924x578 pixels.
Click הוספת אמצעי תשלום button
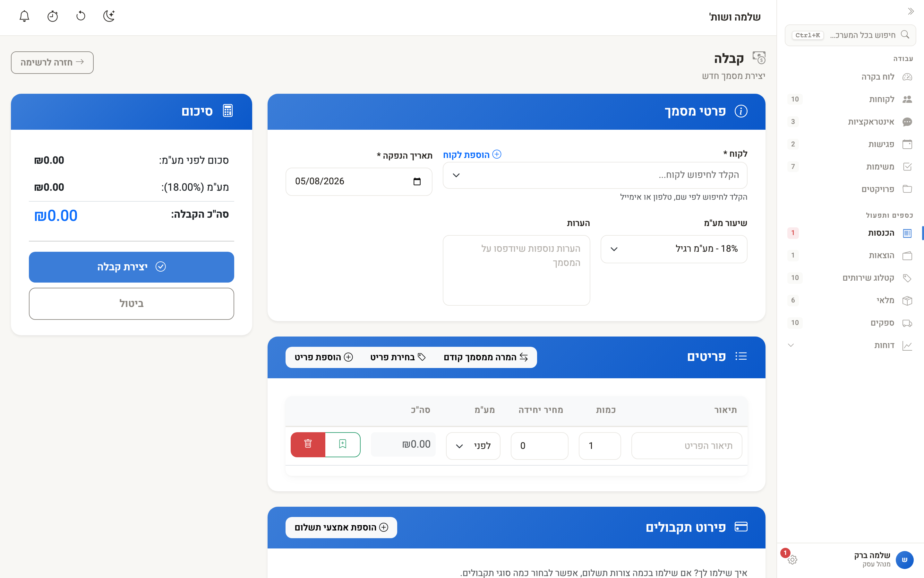click(341, 528)
